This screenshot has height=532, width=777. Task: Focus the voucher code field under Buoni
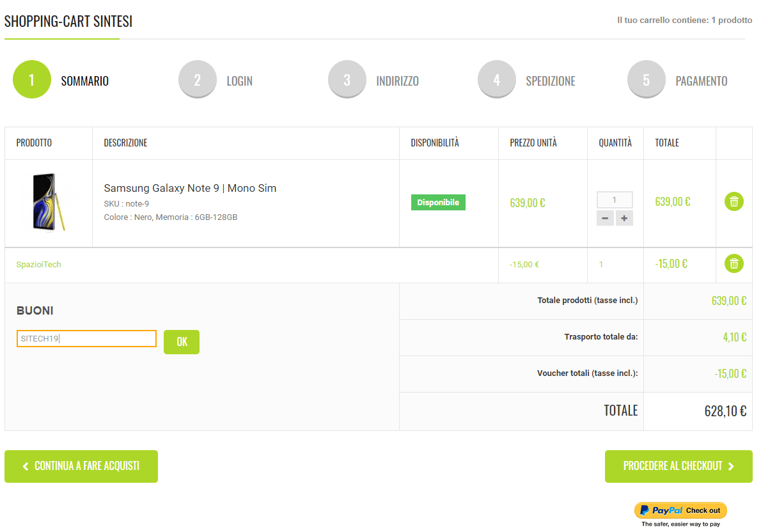[x=86, y=339]
